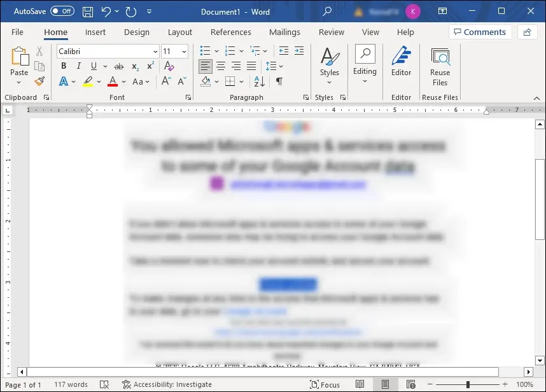
Task: Expand the Paste options arrow
Action: coord(19,83)
